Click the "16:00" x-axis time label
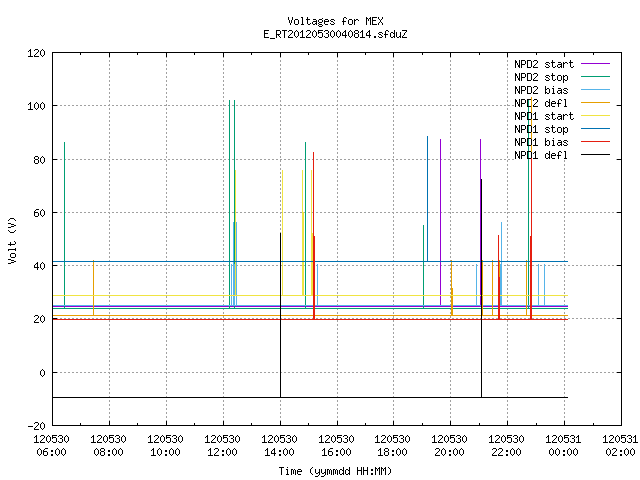This screenshot has width=640, height=480. pos(336,453)
